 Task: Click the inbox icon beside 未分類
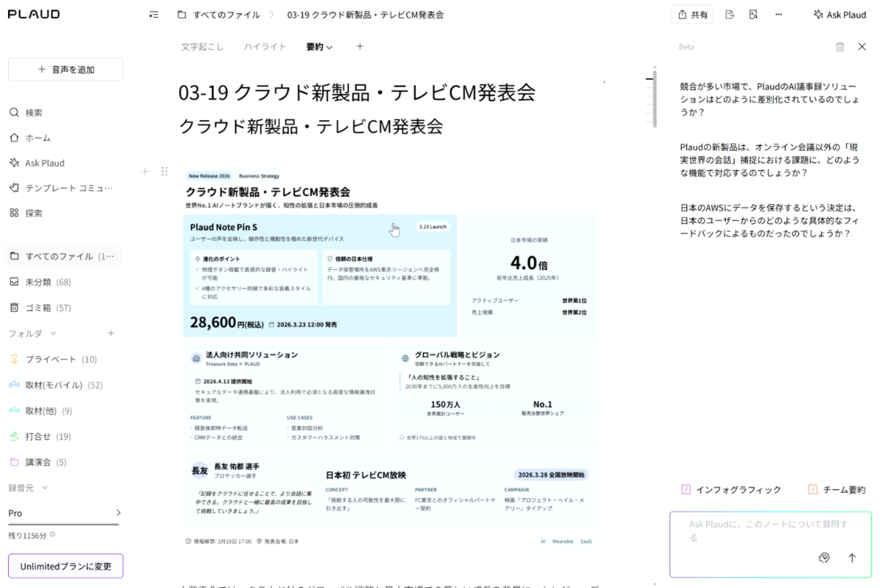tap(14, 282)
